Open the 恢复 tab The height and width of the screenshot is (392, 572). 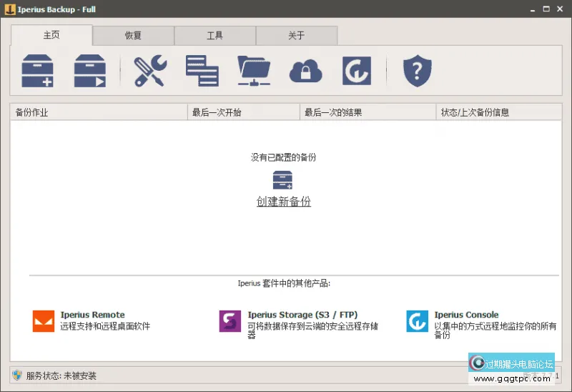(133, 35)
